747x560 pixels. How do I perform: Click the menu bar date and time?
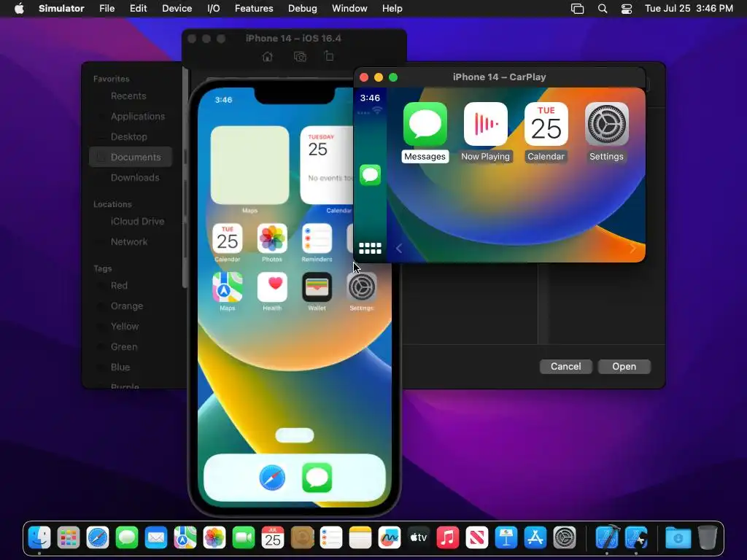click(x=689, y=9)
